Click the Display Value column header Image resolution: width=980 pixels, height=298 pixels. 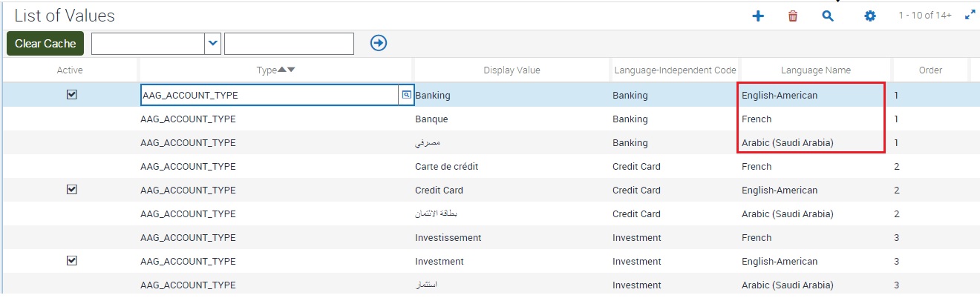point(512,70)
